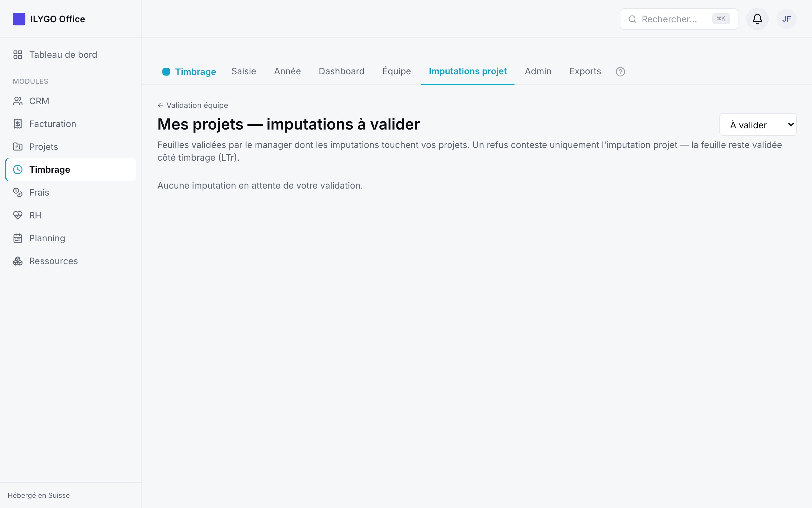Click the back arrow before Validation équipe
The height and width of the screenshot is (508, 812).
click(x=161, y=105)
